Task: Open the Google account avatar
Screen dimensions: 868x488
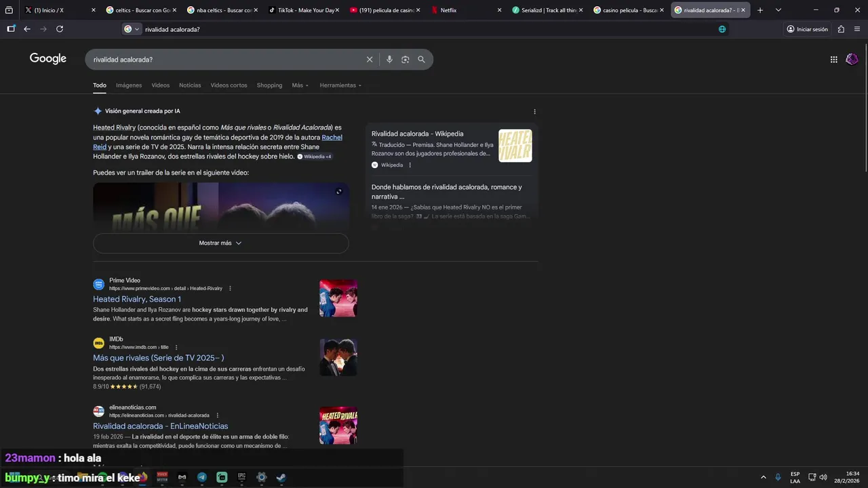Action: 852,59
